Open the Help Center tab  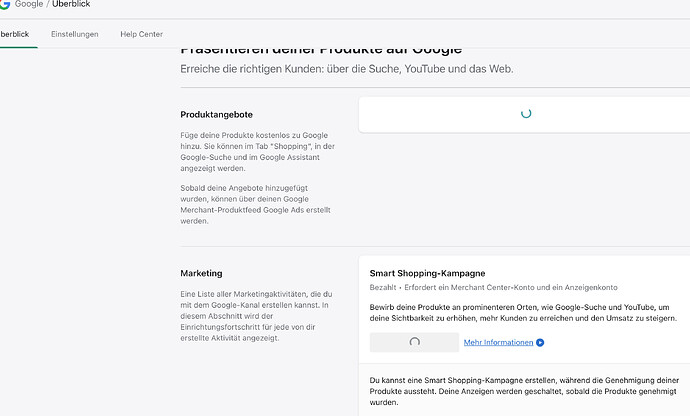click(141, 34)
